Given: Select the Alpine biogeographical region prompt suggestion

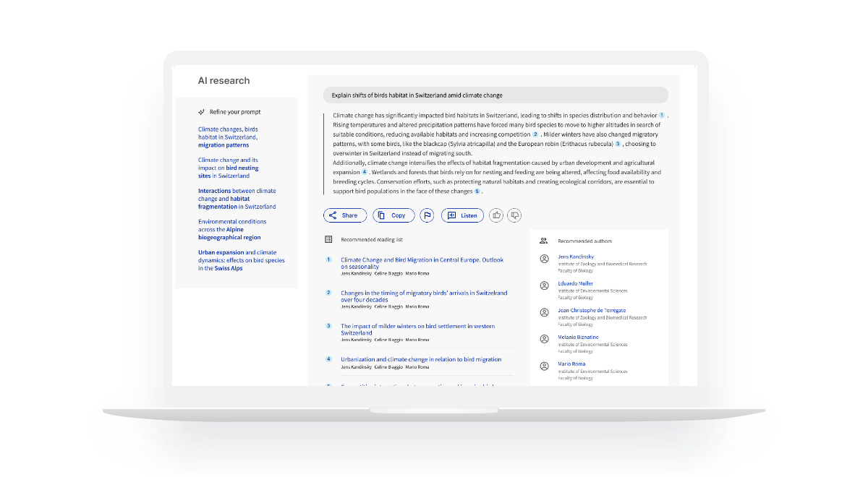Looking at the screenshot, I should [x=232, y=229].
